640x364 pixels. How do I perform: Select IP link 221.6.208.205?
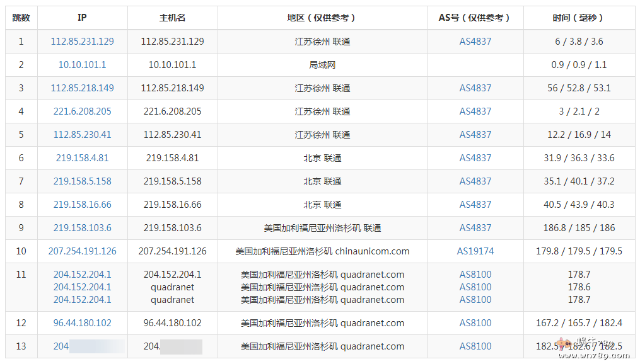[82, 111]
